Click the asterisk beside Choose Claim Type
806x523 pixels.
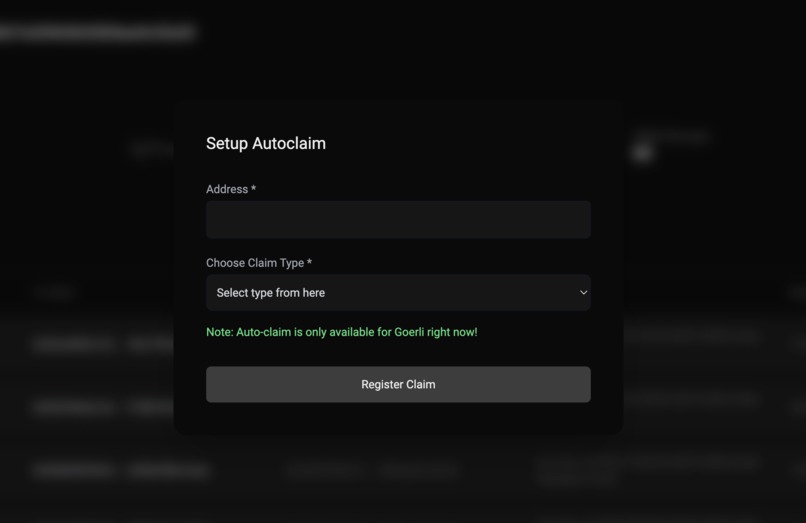tap(309, 262)
